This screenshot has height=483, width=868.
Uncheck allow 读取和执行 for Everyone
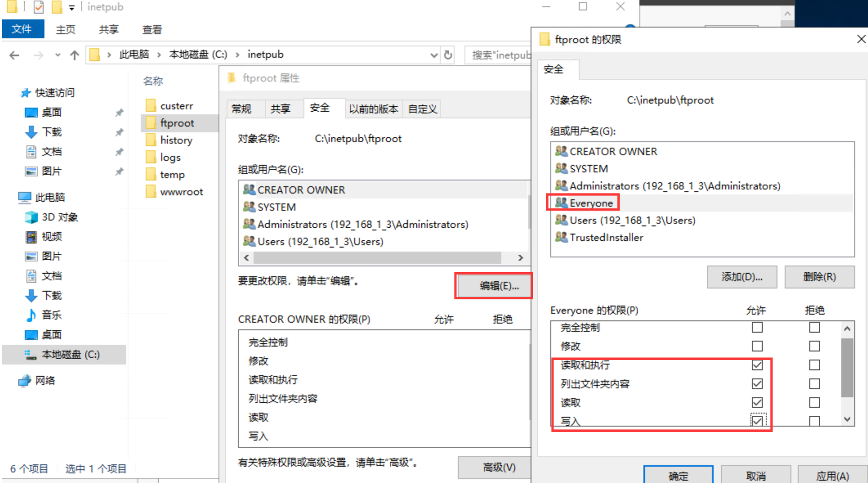(x=757, y=365)
